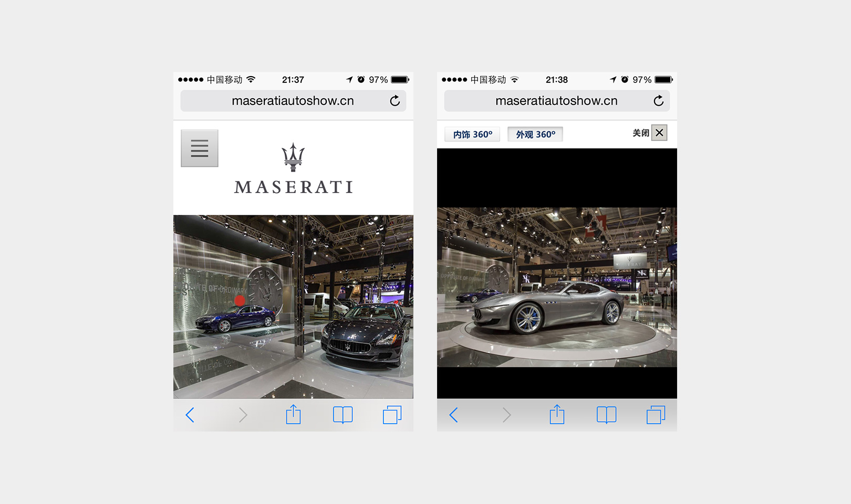The height and width of the screenshot is (504, 851).
Task: Close the 360 viewer with X button
Action: point(659,133)
